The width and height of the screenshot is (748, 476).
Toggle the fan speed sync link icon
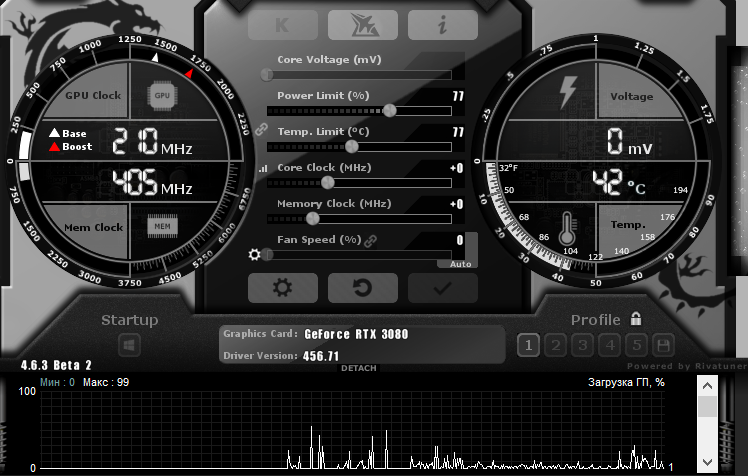[370, 241]
